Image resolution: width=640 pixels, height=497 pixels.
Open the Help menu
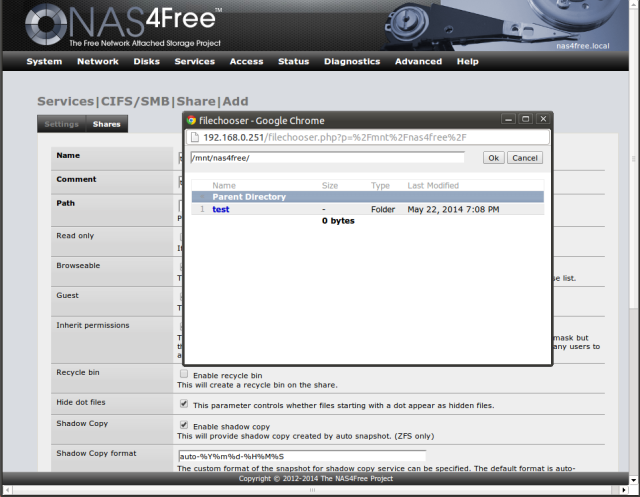pos(467,62)
